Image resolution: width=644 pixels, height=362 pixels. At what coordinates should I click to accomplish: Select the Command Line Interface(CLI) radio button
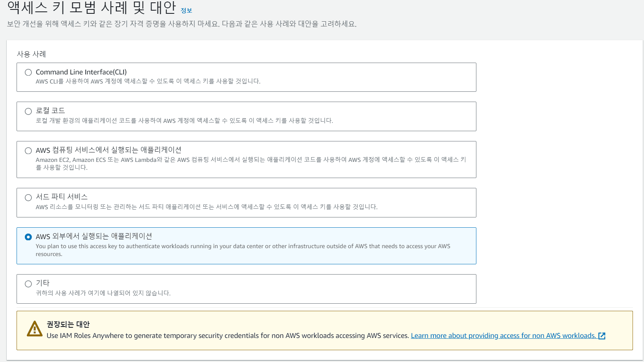[28, 72]
